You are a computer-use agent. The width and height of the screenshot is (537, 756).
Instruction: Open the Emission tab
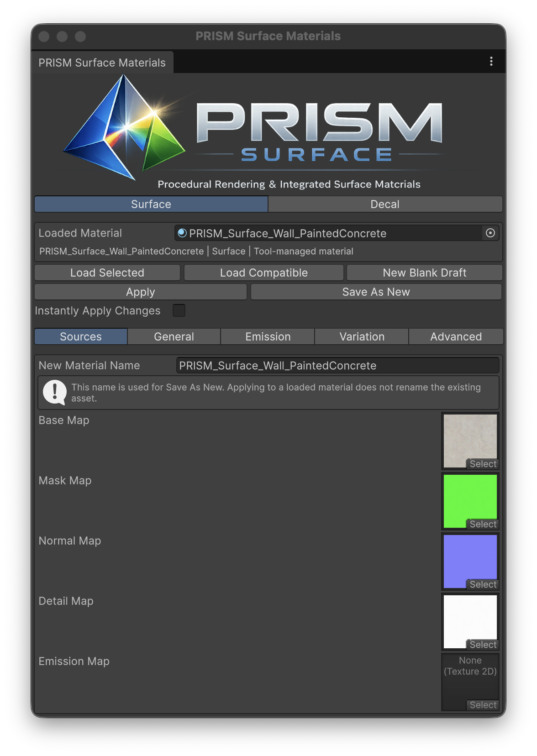click(268, 336)
